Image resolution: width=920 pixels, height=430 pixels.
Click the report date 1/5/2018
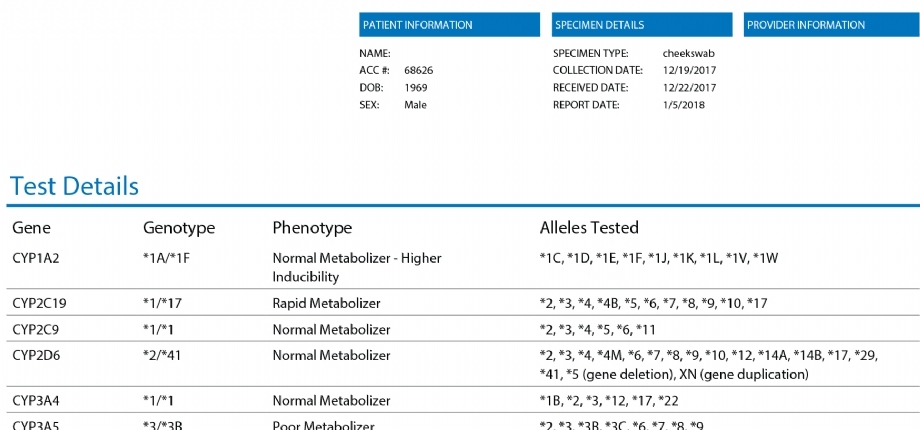pos(683,105)
